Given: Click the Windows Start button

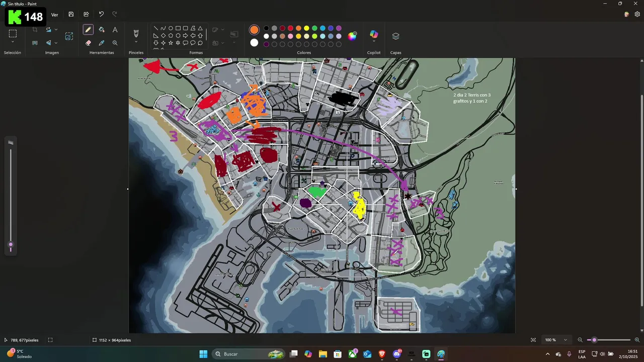Looking at the screenshot, I should click(x=203, y=354).
